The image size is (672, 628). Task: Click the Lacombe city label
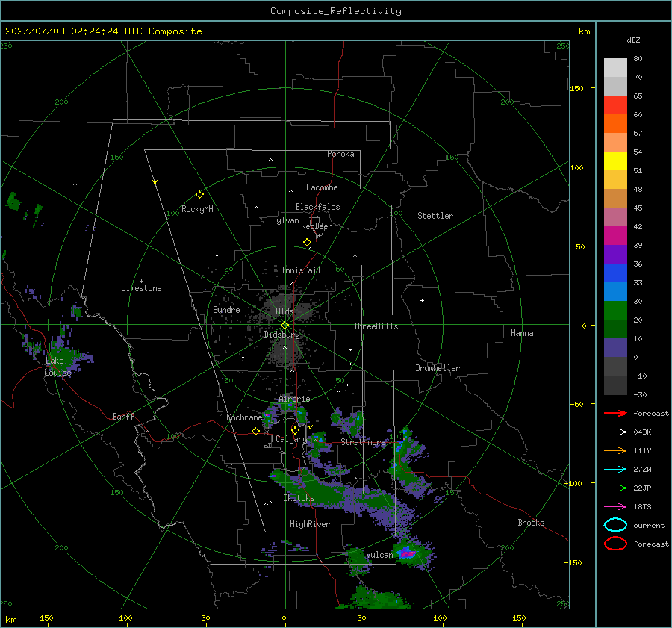[x=322, y=187]
